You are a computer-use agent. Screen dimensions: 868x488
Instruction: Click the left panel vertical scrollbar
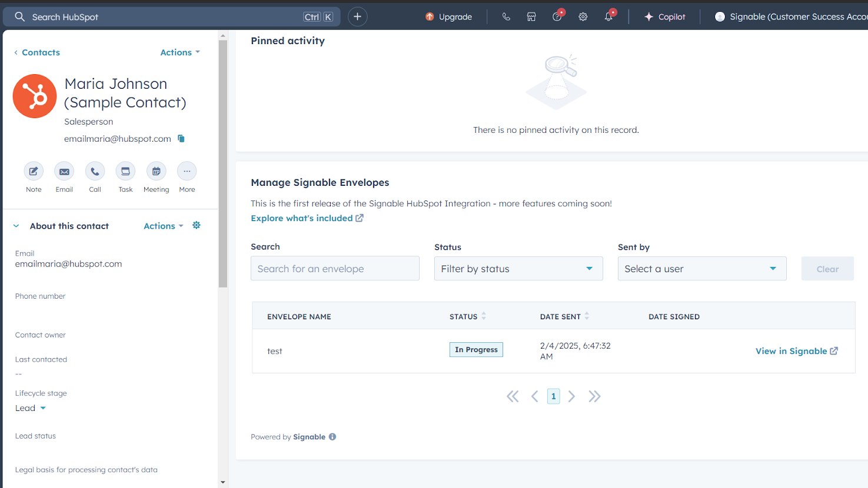click(x=223, y=165)
